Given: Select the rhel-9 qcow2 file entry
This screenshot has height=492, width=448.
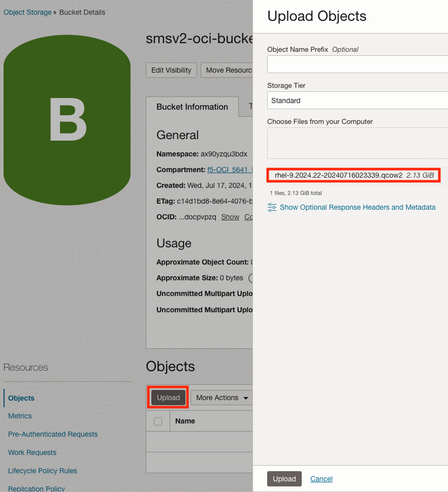Looking at the screenshot, I should tap(353, 175).
